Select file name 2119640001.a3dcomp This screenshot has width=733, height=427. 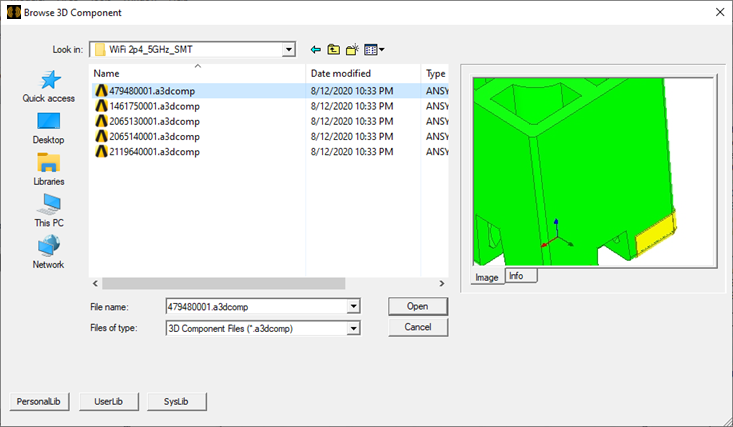pos(154,152)
